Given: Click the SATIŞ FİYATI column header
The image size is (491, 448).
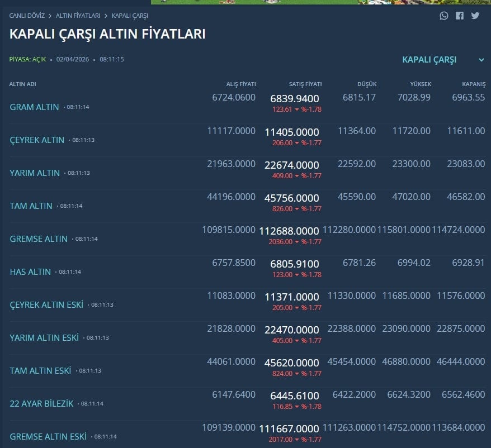Looking at the screenshot, I should click(305, 84).
